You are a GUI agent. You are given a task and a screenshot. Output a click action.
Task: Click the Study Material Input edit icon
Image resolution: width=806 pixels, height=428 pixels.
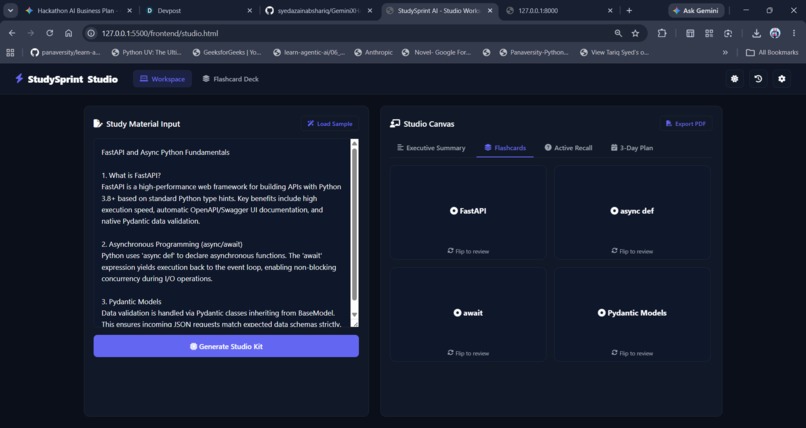pyautogui.click(x=98, y=123)
